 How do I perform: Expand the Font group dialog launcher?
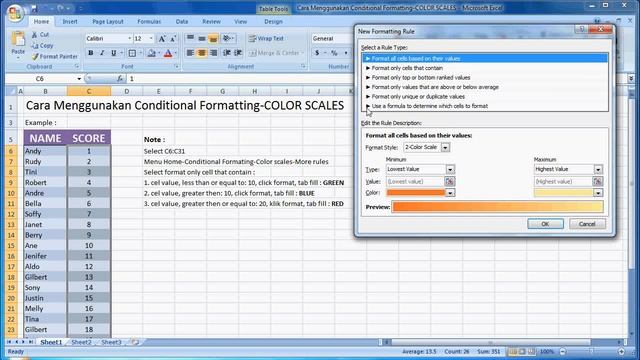(x=177, y=66)
